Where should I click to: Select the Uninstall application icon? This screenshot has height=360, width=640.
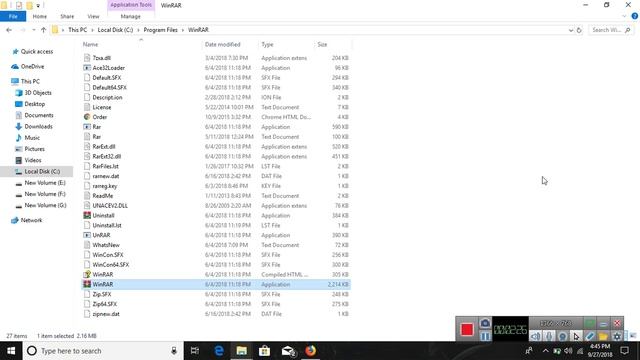pos(87,215)
